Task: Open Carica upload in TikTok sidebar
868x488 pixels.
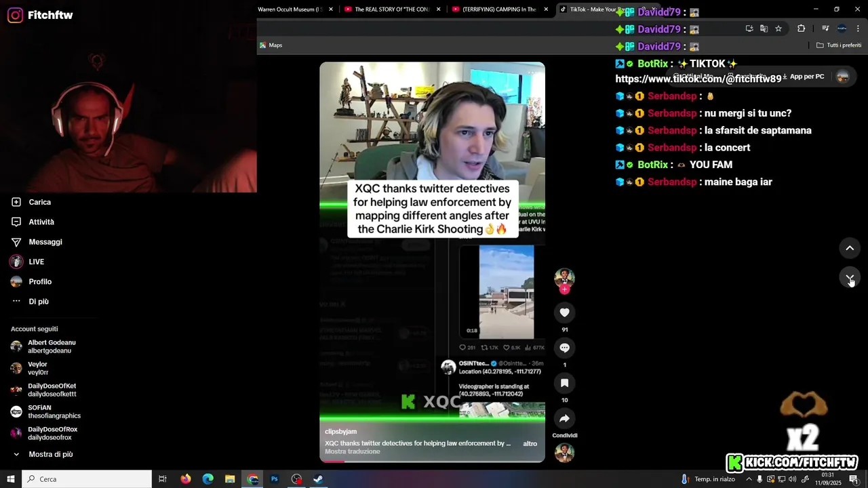Action: pyautogui.click(x=32, y=202)
